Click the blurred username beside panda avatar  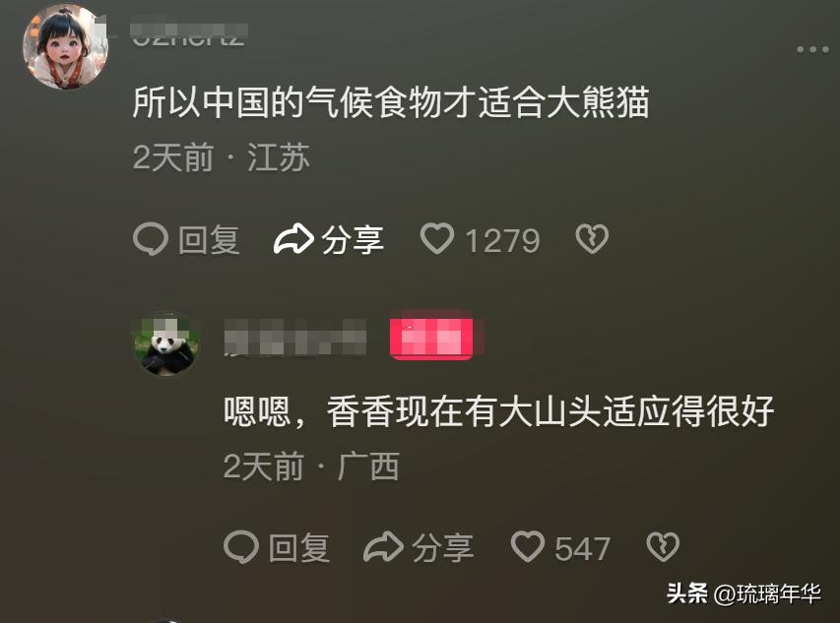click(294, 338)
